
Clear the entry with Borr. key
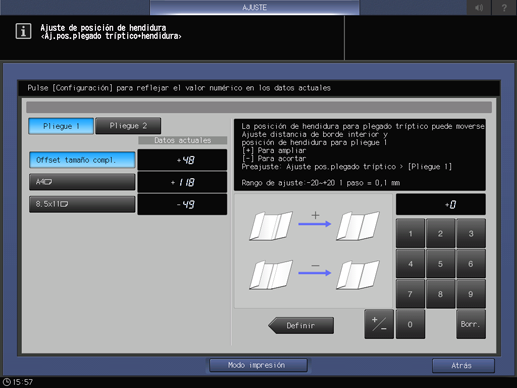tap(471, 324)
